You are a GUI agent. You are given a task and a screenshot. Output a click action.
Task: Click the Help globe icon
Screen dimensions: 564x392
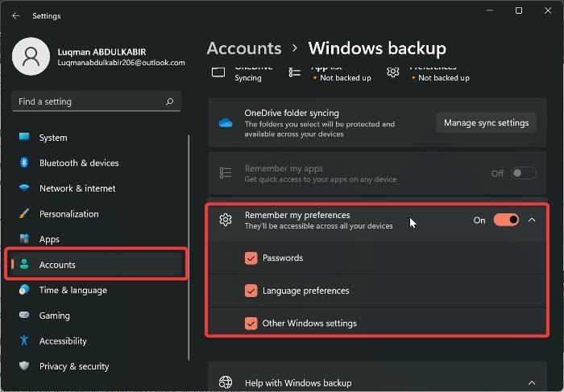pos(226,382)
